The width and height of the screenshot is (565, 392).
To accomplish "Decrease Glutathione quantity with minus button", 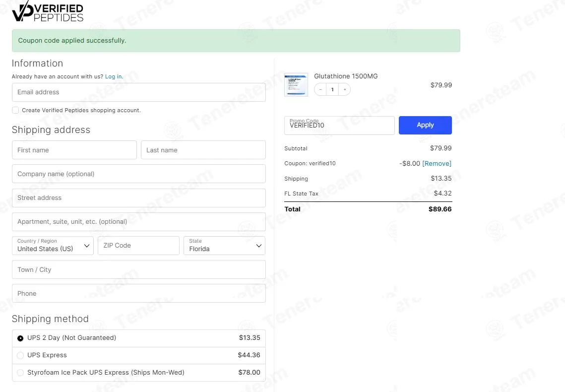I will click(x=320, y=89).
